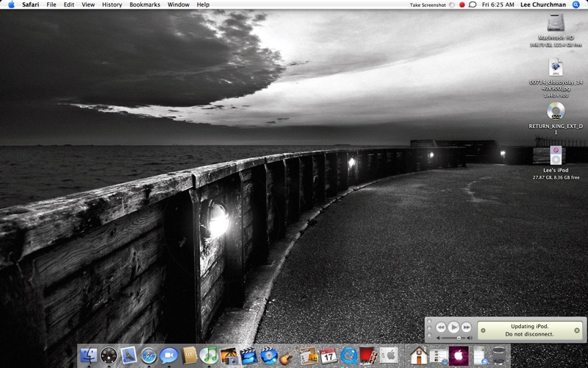Open the Bookmarks menu

coord(144,4)
